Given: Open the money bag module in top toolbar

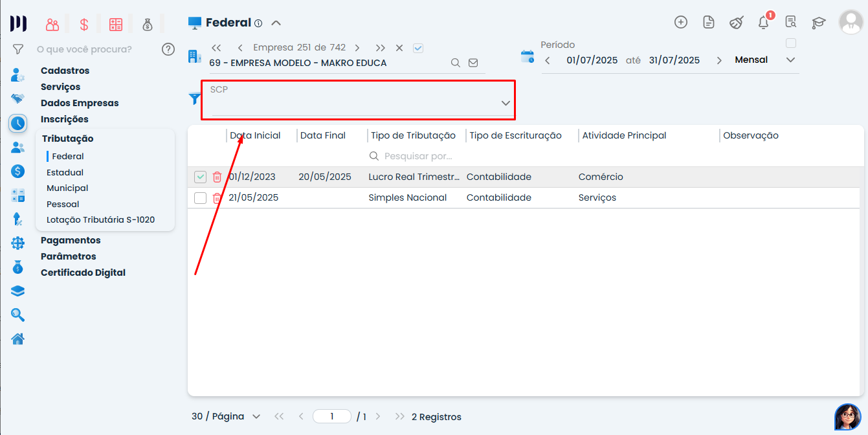Looking at the screenshot, I should pyautogui.click(x=148, y=25).
